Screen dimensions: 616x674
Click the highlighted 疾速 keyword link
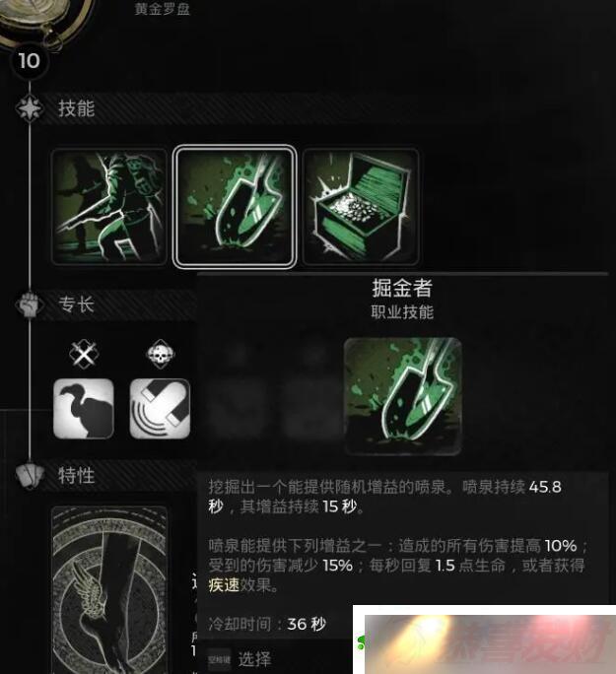tap(224, 585)
